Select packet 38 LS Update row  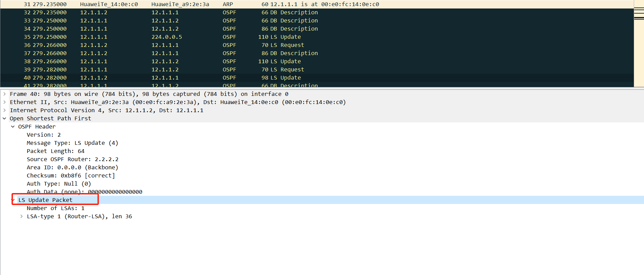point(317,62)
